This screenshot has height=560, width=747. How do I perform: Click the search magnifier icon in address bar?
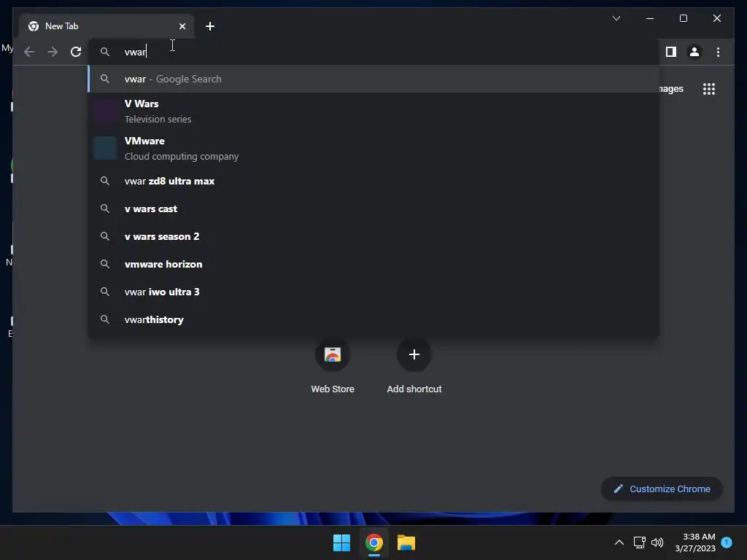click(105, 52)
